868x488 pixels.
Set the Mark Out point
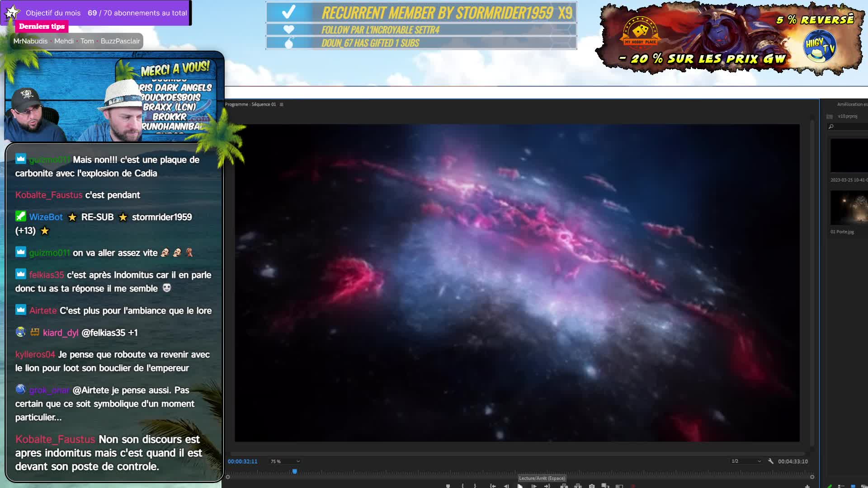[475, 486]
